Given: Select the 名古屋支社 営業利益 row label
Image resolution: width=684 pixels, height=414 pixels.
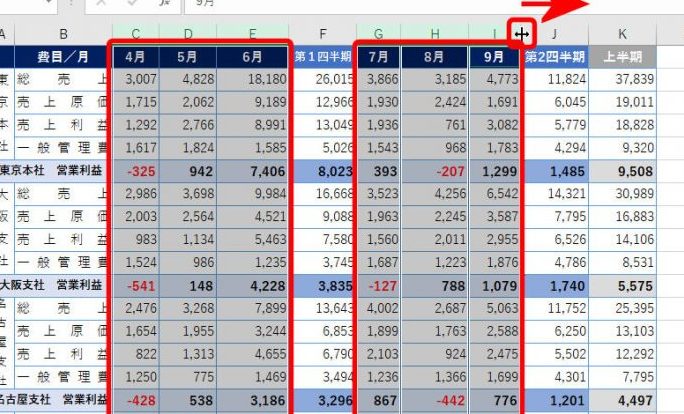Looking at the screenshot, I should [x=56, y=400].
